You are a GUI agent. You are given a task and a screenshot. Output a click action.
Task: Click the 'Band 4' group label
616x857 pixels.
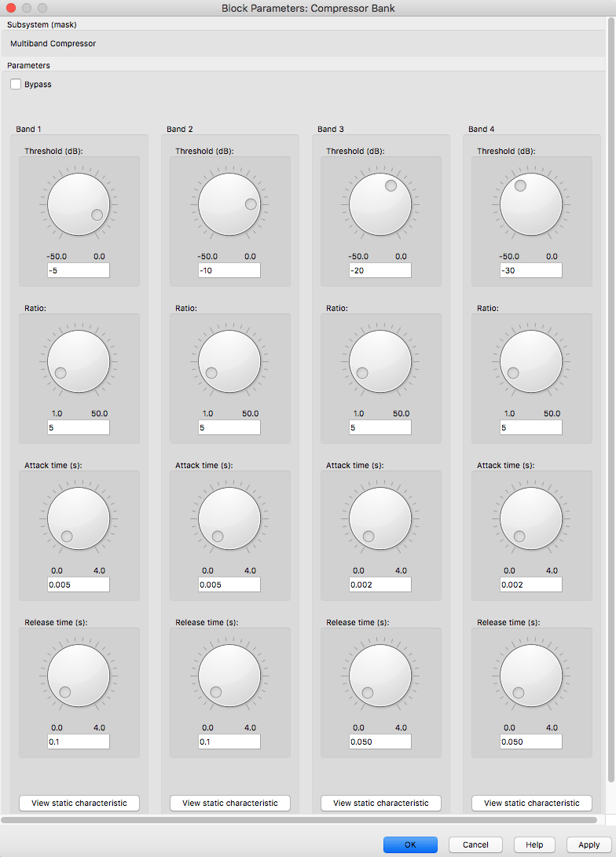482,129
